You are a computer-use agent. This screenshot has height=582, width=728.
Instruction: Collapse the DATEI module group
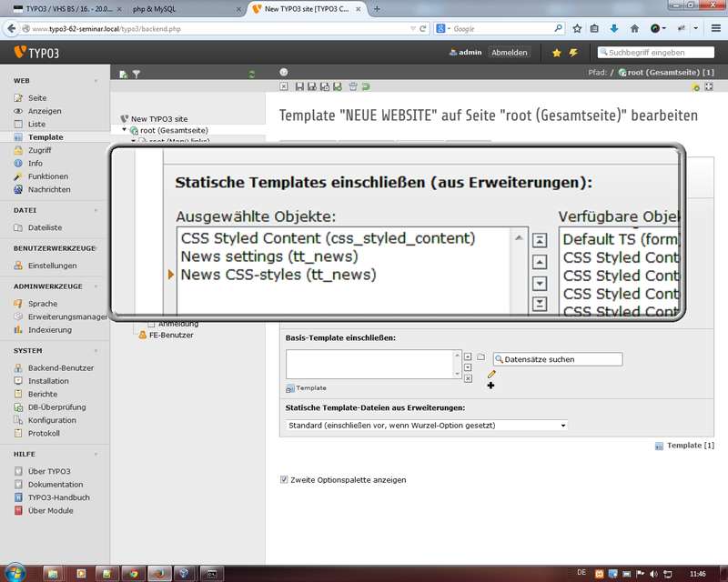tap(96, 210)
